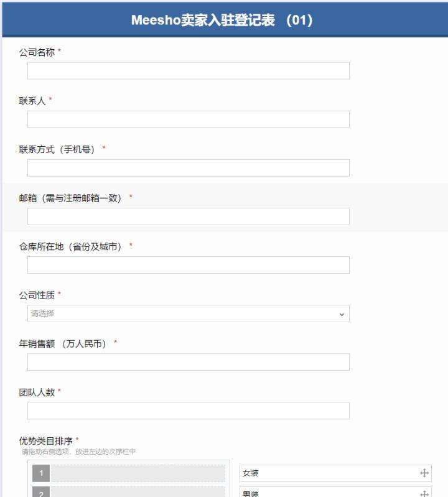Click the drag handle icon on 女装 option
This screenshot has width=448, height=497.
click(x=425, y=474)
